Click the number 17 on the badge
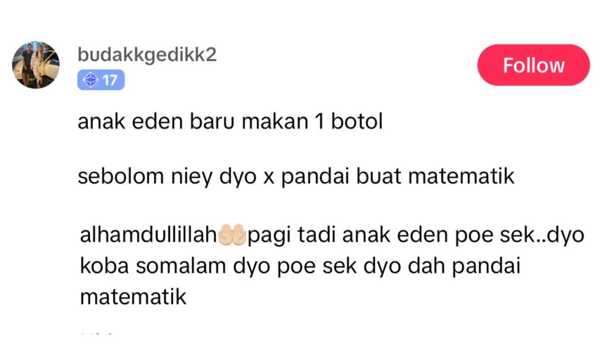This screenshot has height=364, width=607. pos(110,80)
